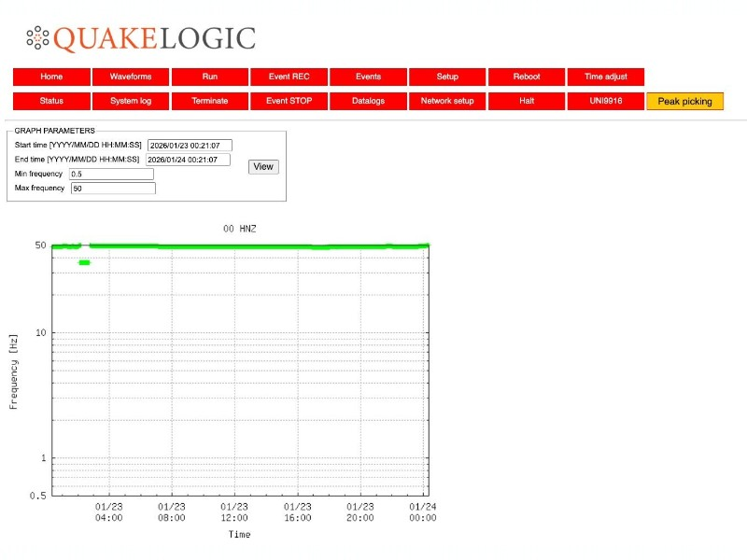This screenshot has width=747, height=560.
Task: View the Status page
Action: click(x=51, y=101)
